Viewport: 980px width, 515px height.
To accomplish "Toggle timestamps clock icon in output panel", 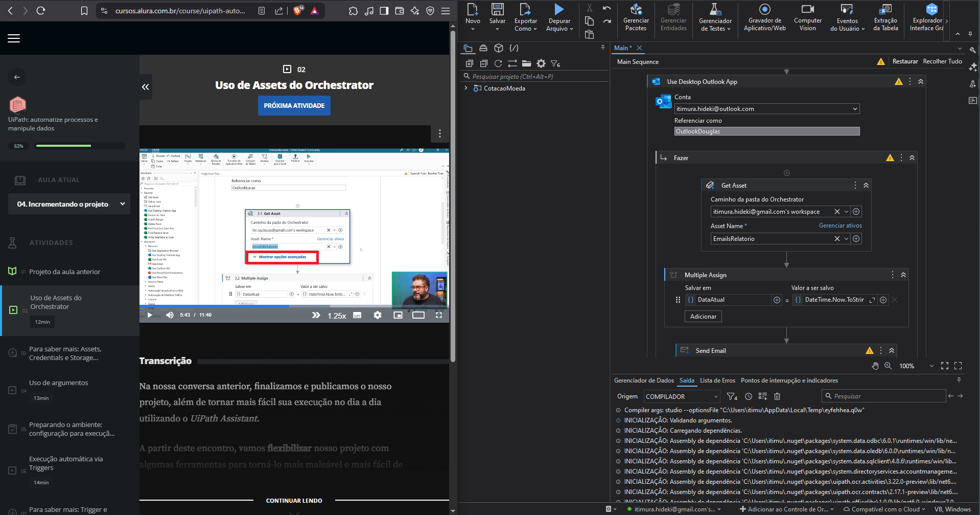I will click(x=749, y=396).
